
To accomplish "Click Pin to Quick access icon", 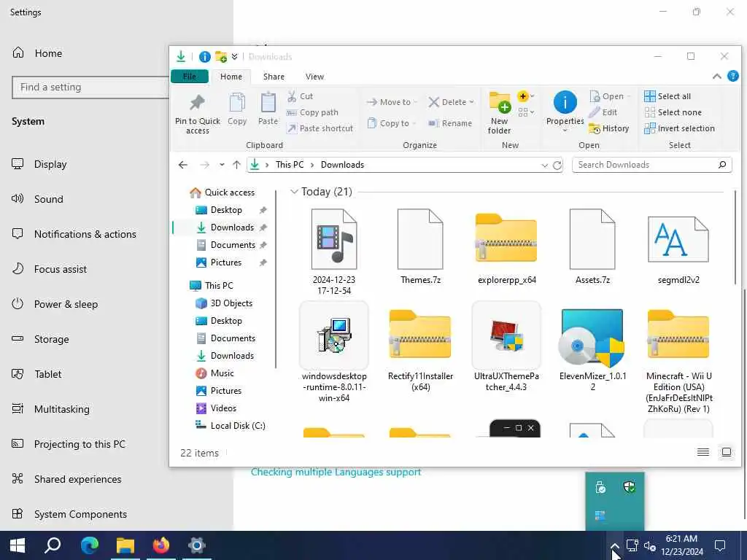I will point(197,102).
